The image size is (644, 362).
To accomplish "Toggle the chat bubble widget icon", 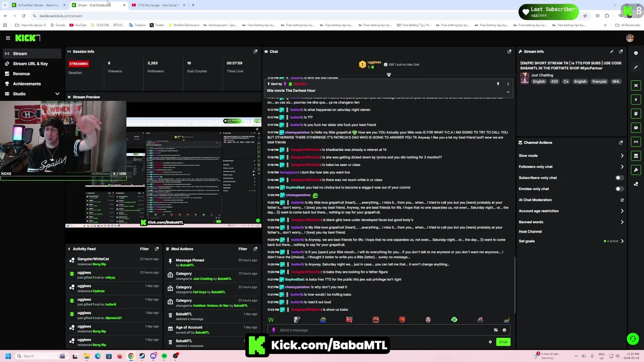I will pos(636,128).
